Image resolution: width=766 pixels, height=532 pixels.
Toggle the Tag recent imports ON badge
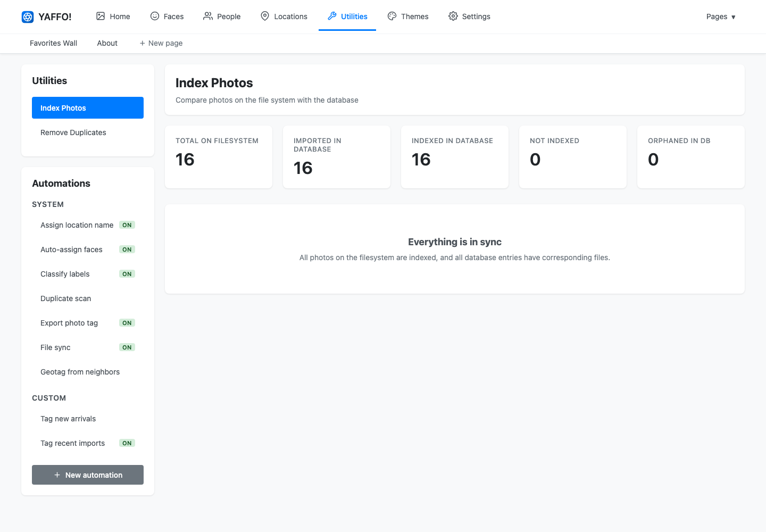[x=127, y=443]
